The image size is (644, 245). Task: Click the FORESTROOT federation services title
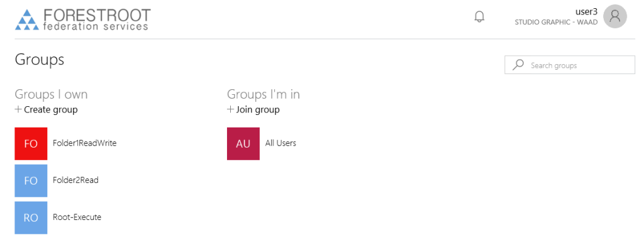96,19
